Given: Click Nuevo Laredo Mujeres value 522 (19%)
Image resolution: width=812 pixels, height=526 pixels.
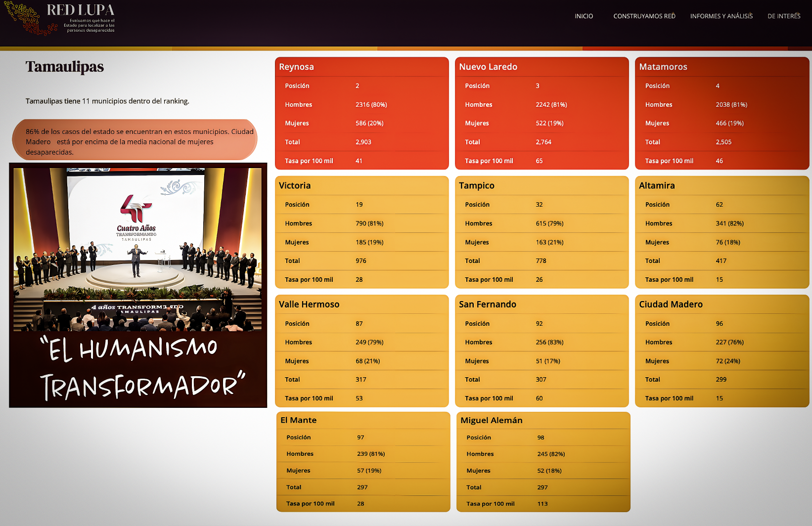Looking at the screenshot, I should point(549,123).
